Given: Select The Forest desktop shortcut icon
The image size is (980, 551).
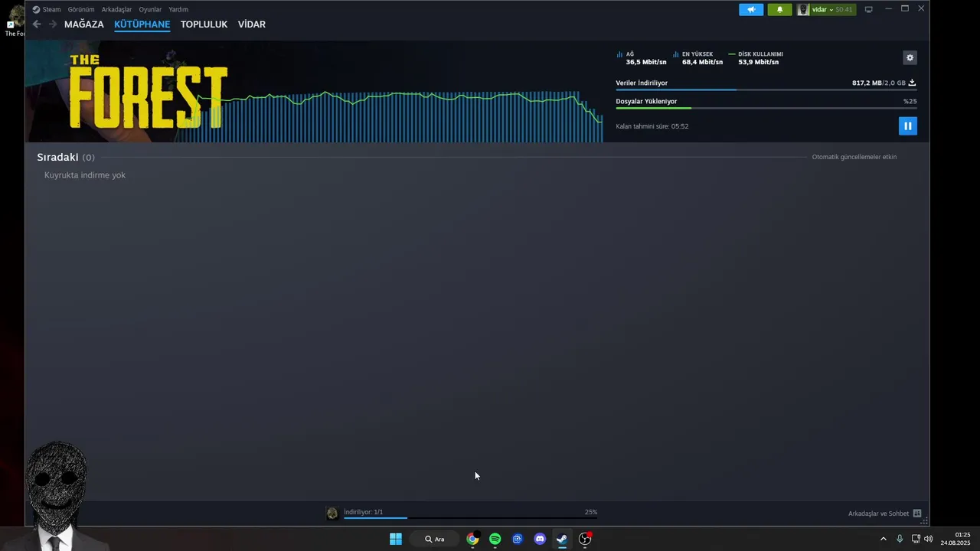Looking at the screenshot, I should pos(15,21).
